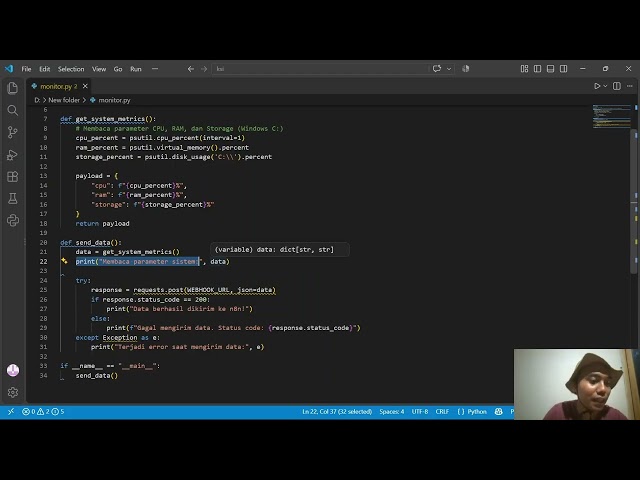Image resolution: width=640 pixels, height=480 pixels.
Task: Open the Search view in the activity bar
Action: coord(13,110)
